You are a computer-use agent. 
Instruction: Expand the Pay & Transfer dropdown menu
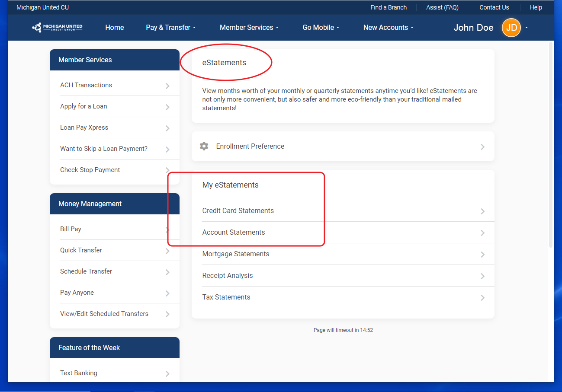point(170,27)
